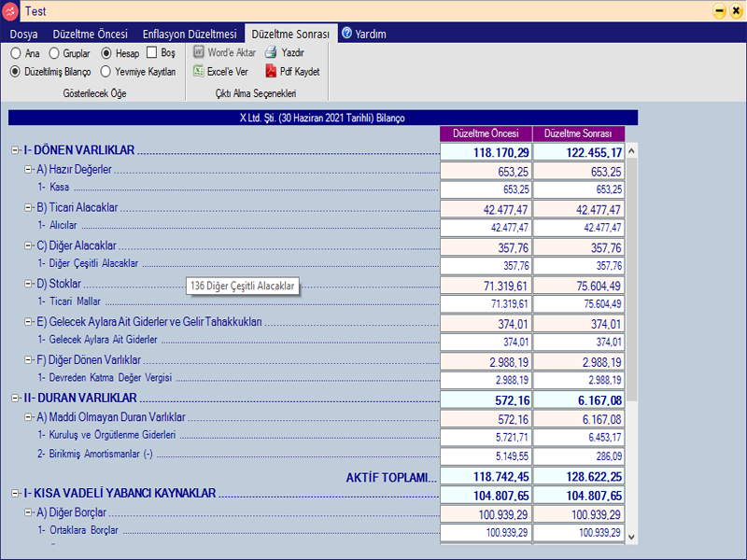
Task: Open the Dosya menu
Action: click(24, 34)
